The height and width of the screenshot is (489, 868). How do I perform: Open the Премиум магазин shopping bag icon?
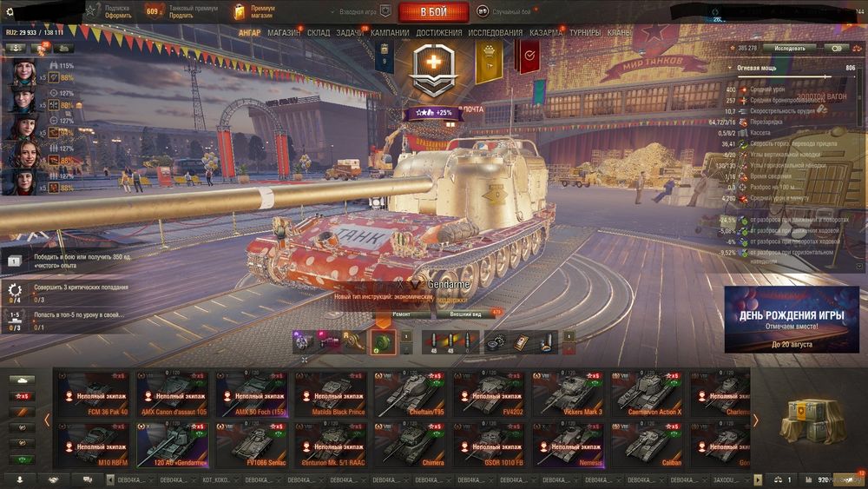click(x=239, y=11)
